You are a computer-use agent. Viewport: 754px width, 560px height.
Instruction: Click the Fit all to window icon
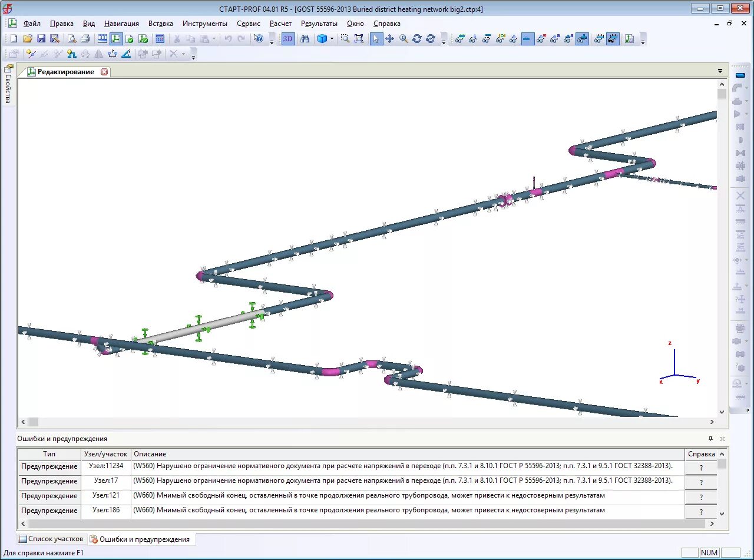[x=359, y=39]
